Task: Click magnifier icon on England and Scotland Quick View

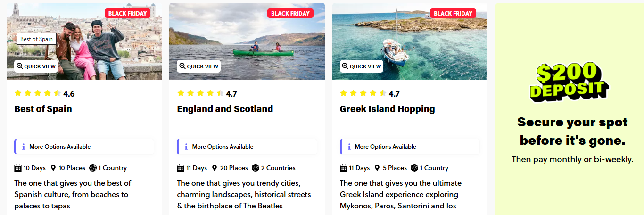Action: point(182,66)
